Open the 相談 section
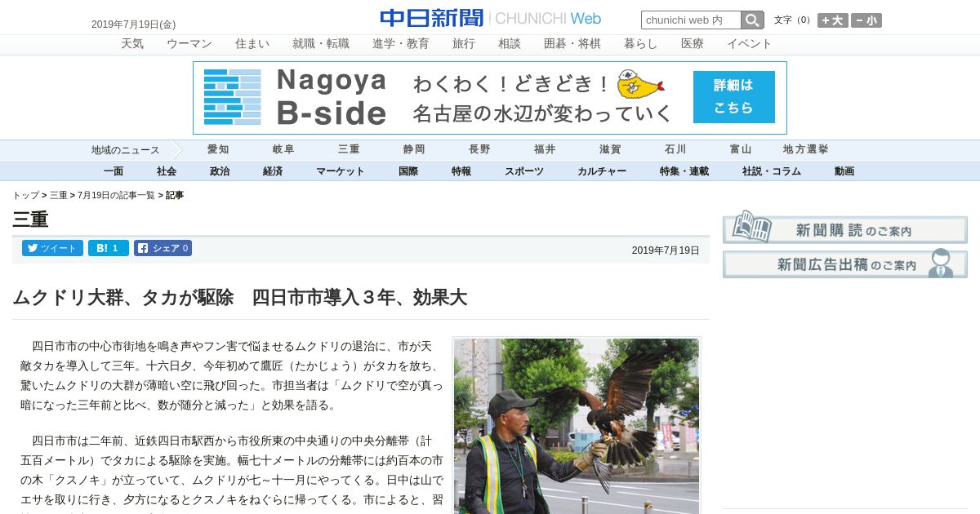The height and width of the screenshot is (514, 980). click(510, 44)
